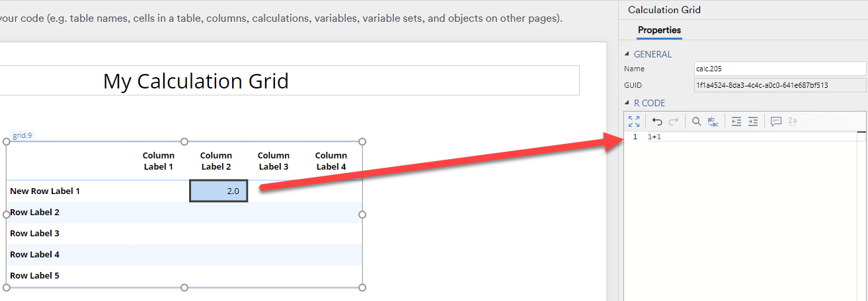Image resolution: width=868 pixels, height=301 pixels.
Task: Toggle comment with speech bubble icon
Action: point(776,121)
